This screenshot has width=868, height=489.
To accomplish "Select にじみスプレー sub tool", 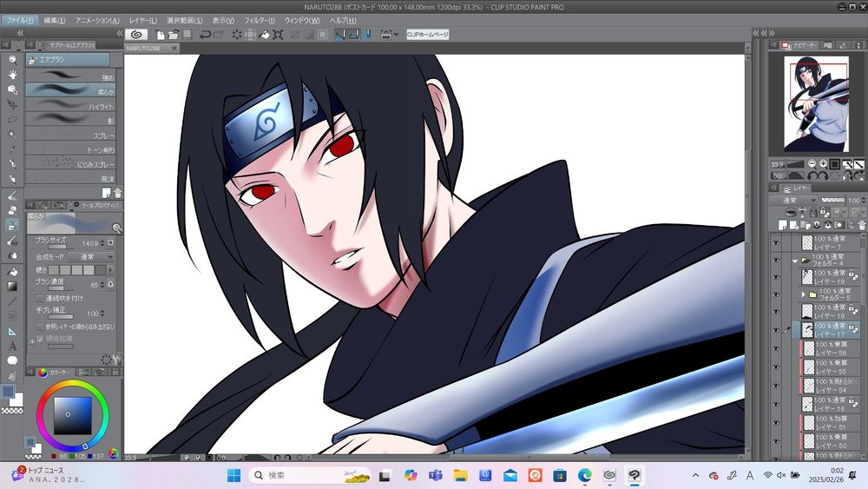I will (70, 162).
